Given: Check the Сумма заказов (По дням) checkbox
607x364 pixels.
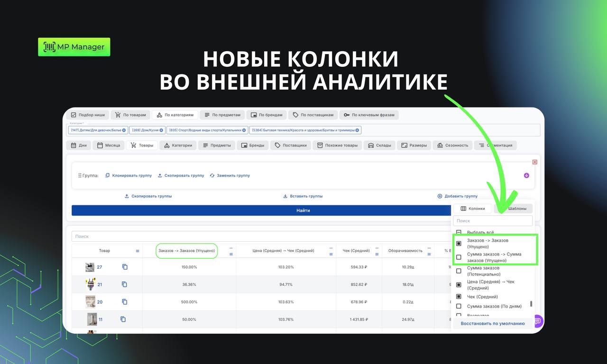Looking at the screenshot, I should click(459, 306).
